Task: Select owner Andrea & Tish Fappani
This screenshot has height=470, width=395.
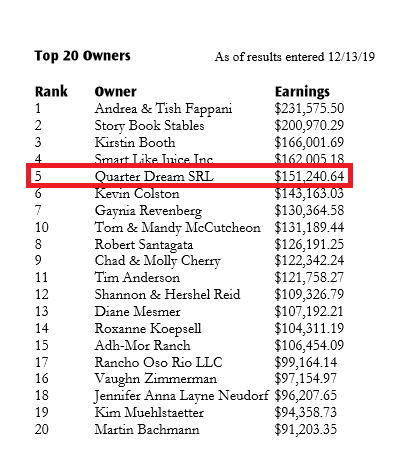Action: 163,109
